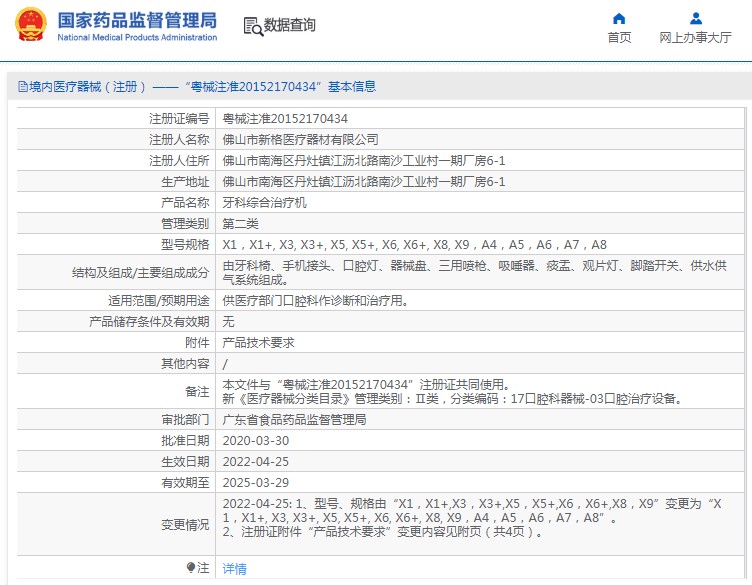Click the expiry date 2025-03-29
This screenshot has height=585, width=752.
256,482
